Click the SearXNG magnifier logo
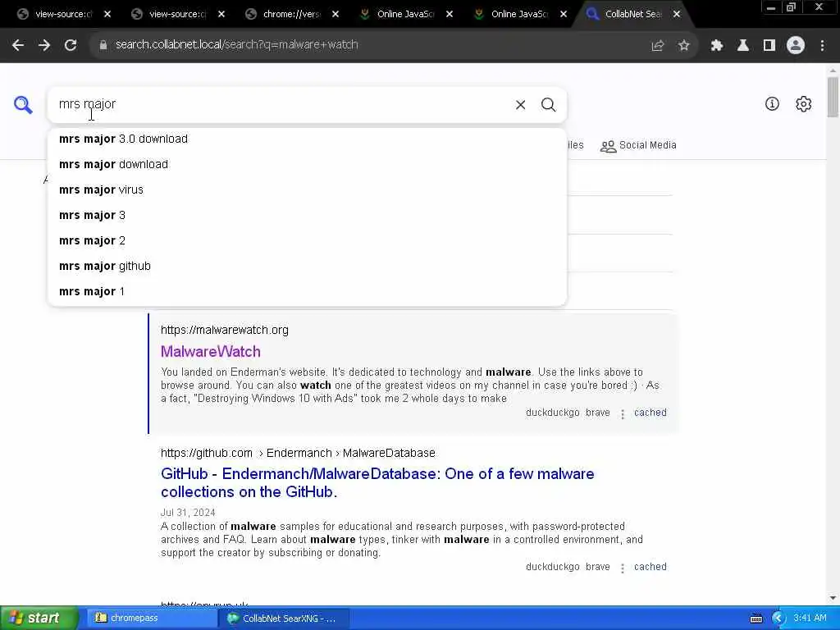 point(23,104)
